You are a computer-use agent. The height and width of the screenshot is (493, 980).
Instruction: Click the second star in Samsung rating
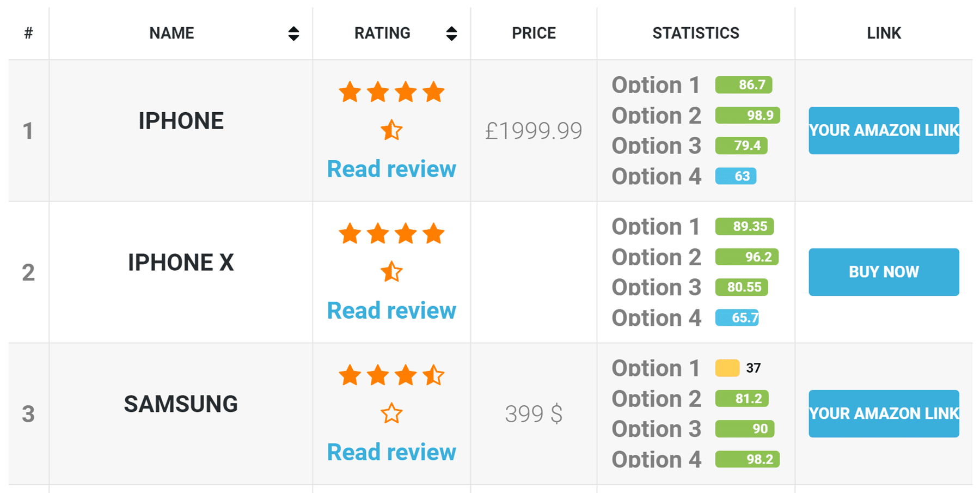(378, 375)
